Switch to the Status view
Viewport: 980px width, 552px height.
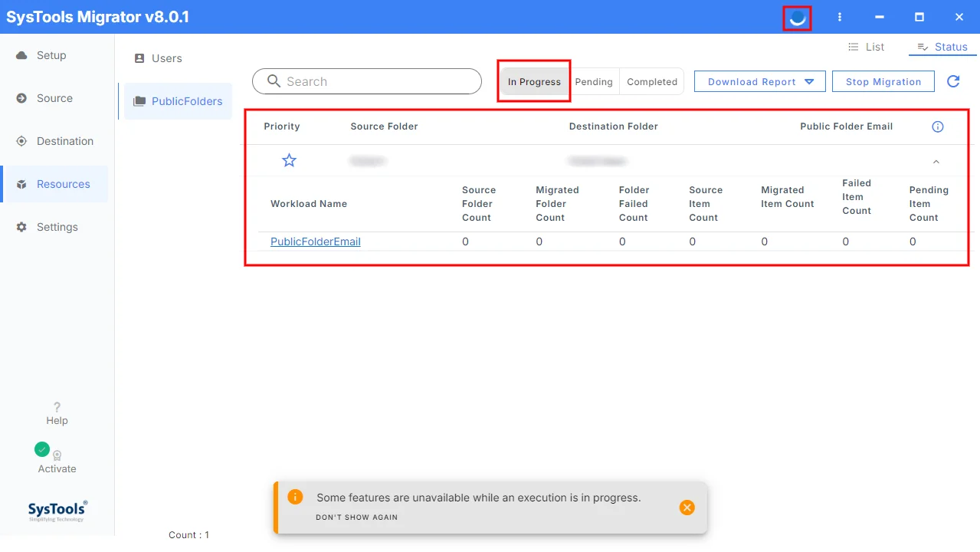click(942, 47)
